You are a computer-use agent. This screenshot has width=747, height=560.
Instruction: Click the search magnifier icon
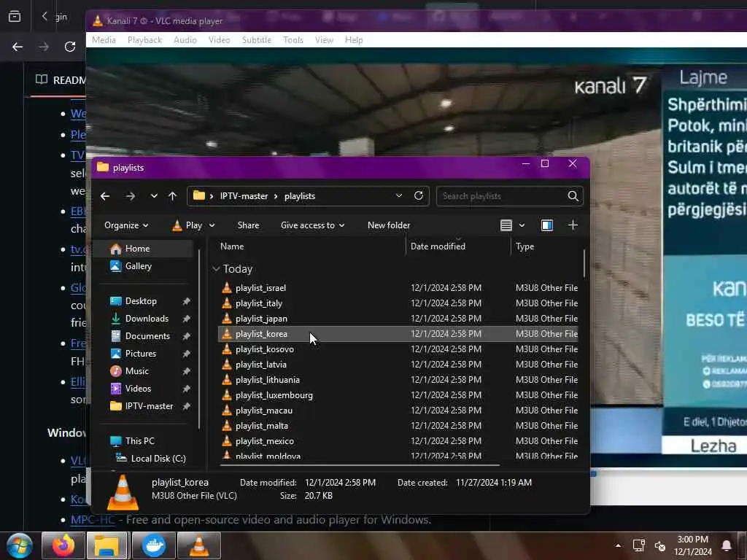click(x=573, y=196)
